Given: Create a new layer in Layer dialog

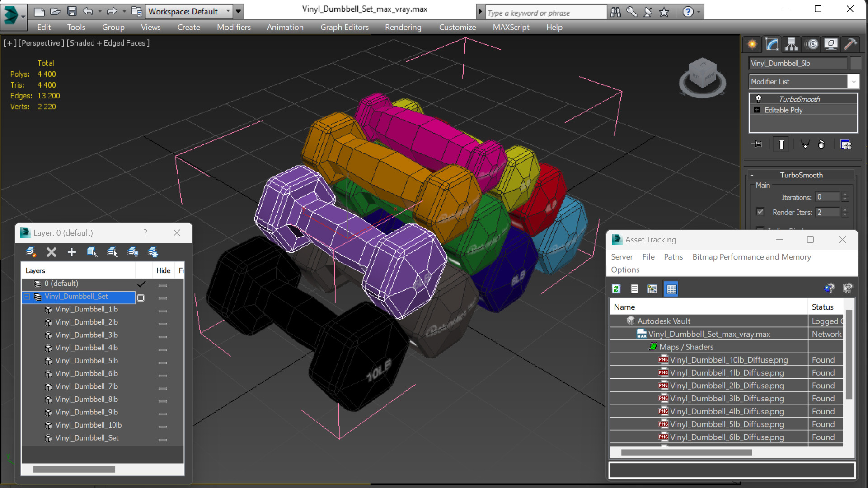Looking at the screenshot, I should tap(31, 252).
